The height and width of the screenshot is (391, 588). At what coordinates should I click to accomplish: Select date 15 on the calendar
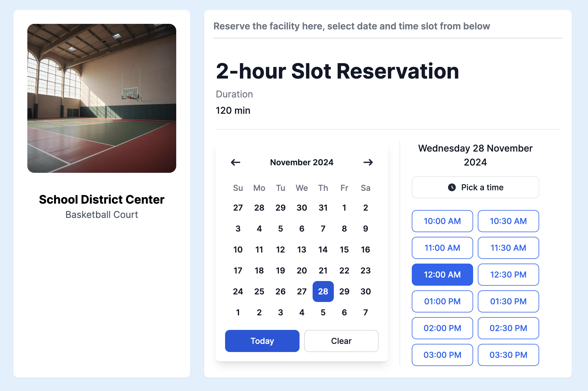(344, 249)
